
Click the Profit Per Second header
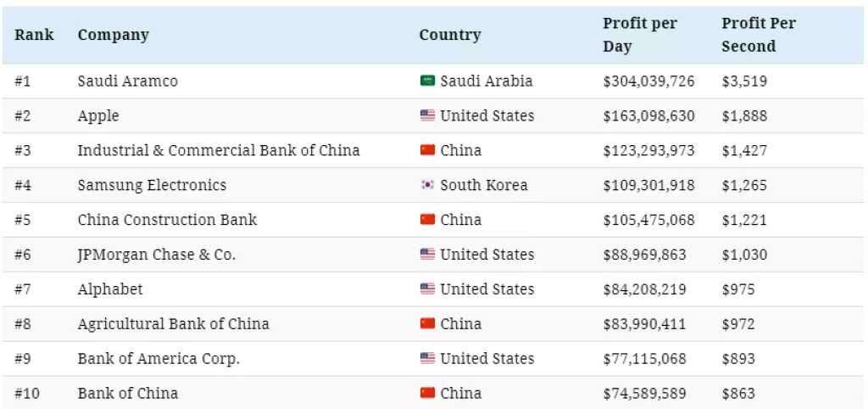tap(758, 35)
